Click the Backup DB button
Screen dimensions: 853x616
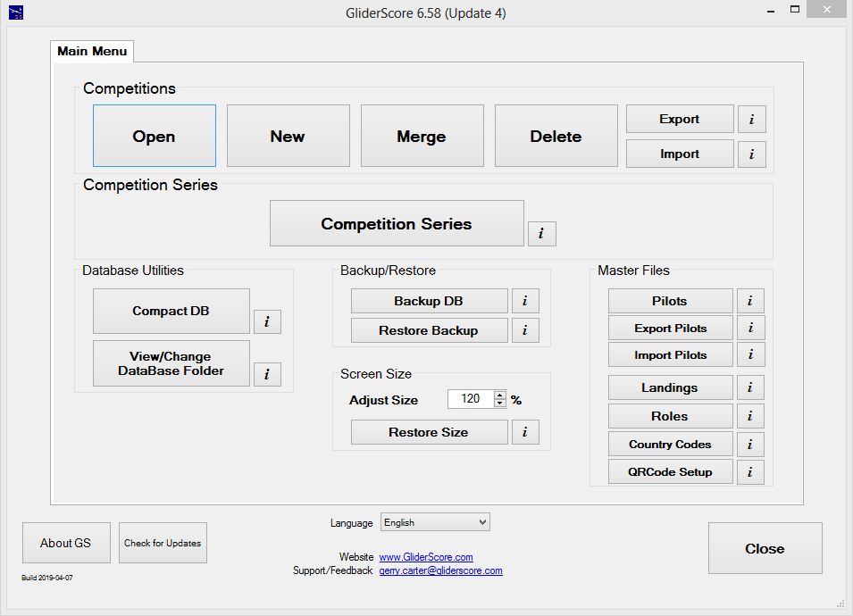click(x=430, y=301)
